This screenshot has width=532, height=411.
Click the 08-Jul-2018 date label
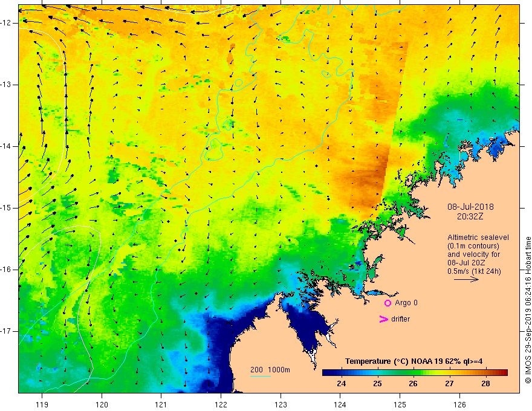point(470,207)
